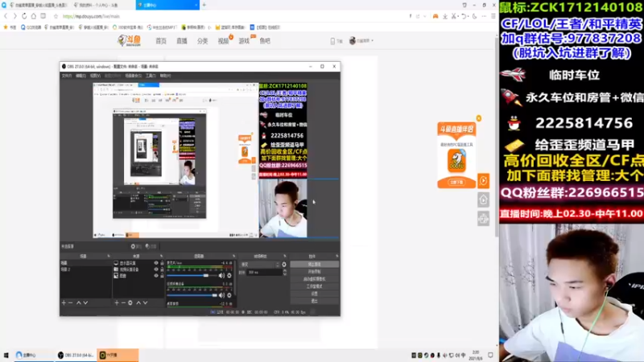Open transition properties gear in 转场特效 panel
644x362 pixels.
click(x=284, y=265)
